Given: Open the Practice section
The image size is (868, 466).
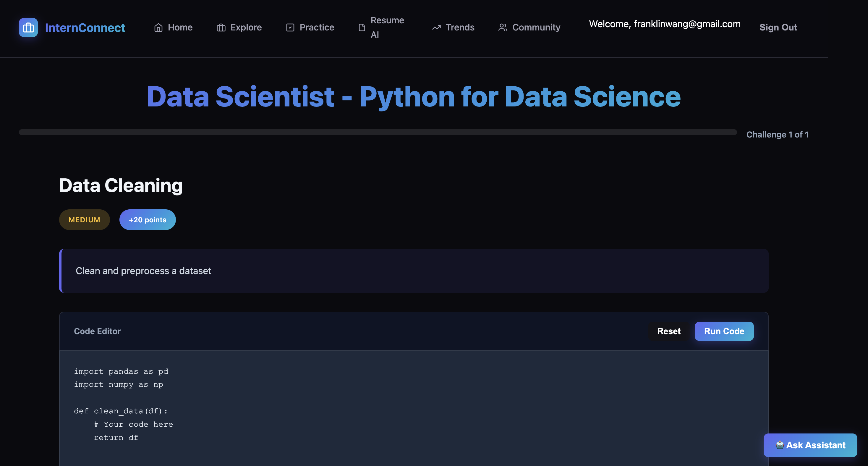Looking at the screenshot, I should (316, 27).
